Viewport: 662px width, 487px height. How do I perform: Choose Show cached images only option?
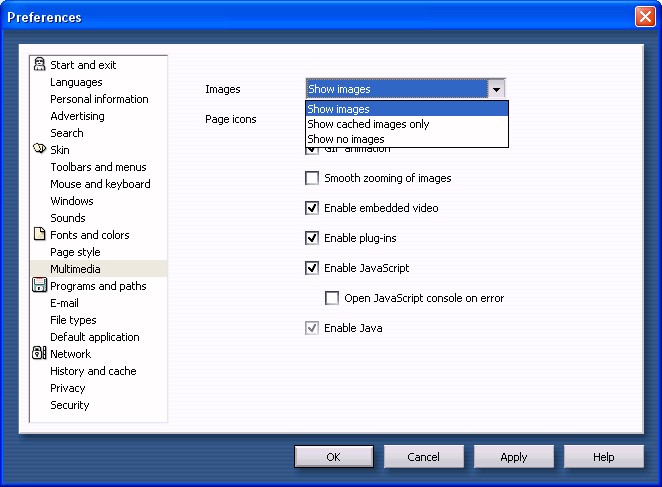tap(368, 124)
